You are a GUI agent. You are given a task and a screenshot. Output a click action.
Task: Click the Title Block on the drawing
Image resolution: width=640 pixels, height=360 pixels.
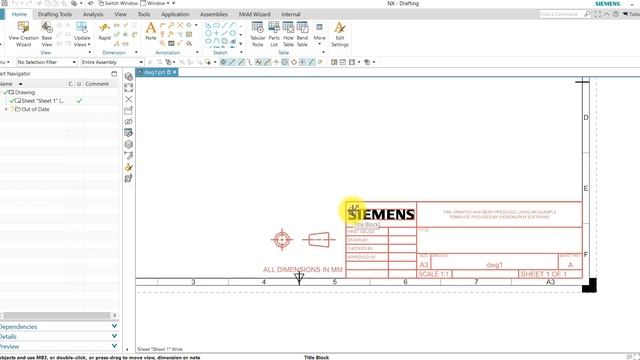[464, 240]
